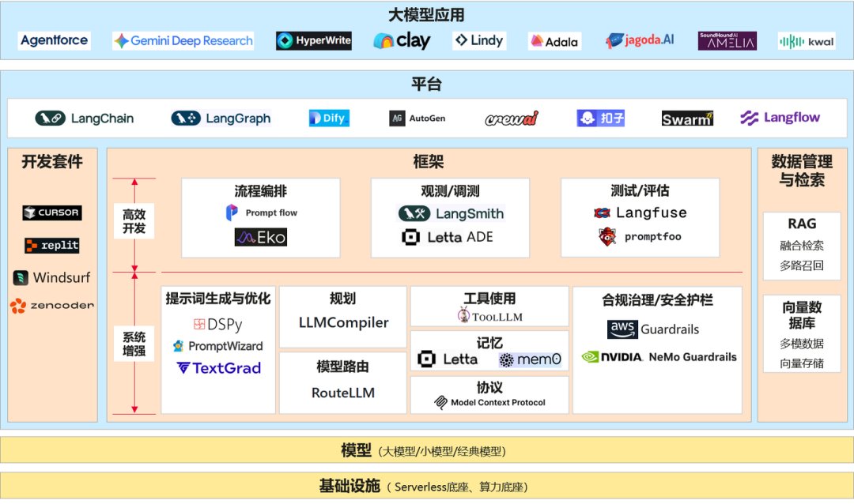The height and width of the screenshot is (504, 854).
Task: Select the HyperWrite logo
Action: (x=314, y=40)
